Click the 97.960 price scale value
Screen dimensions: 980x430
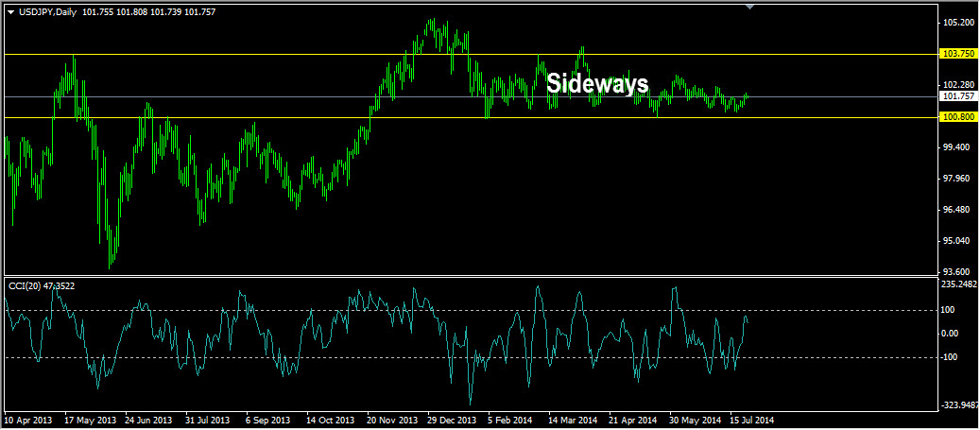tap(959, 179)
